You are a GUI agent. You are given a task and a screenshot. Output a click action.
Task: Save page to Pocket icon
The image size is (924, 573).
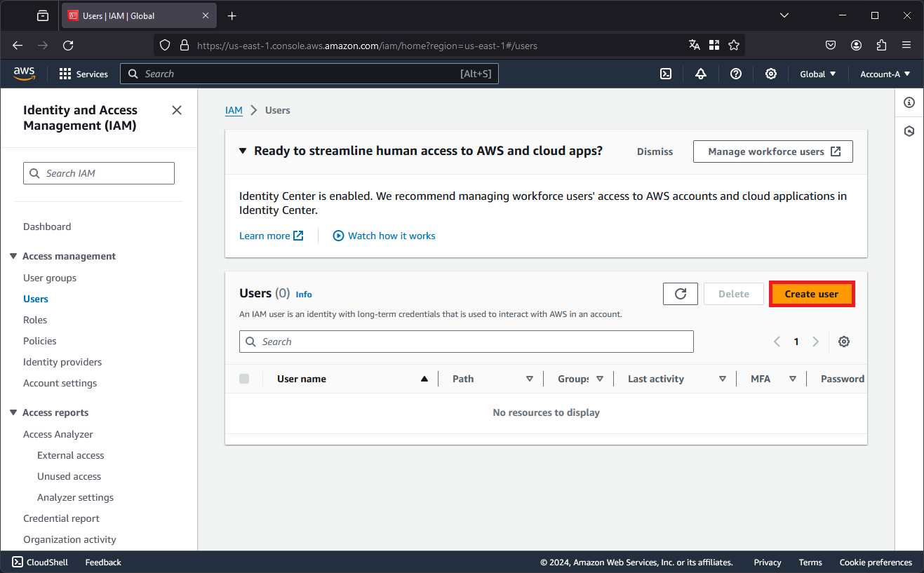(x=831, y=45)
